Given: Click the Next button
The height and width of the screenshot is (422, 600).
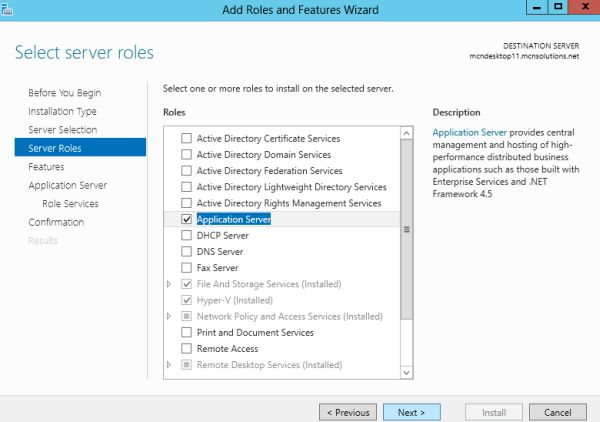Looking at the screenshot, I should point(411,412).
